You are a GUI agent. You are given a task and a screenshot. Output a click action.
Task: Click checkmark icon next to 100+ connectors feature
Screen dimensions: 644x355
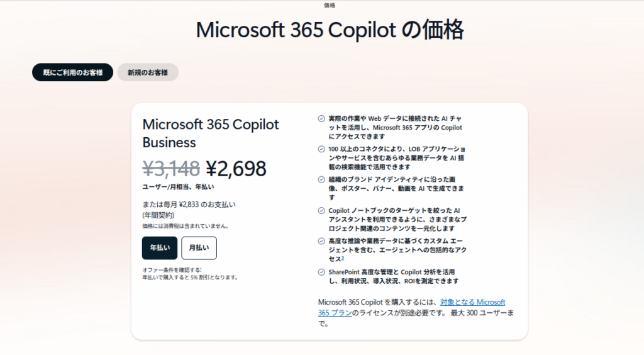click(321, 149)
